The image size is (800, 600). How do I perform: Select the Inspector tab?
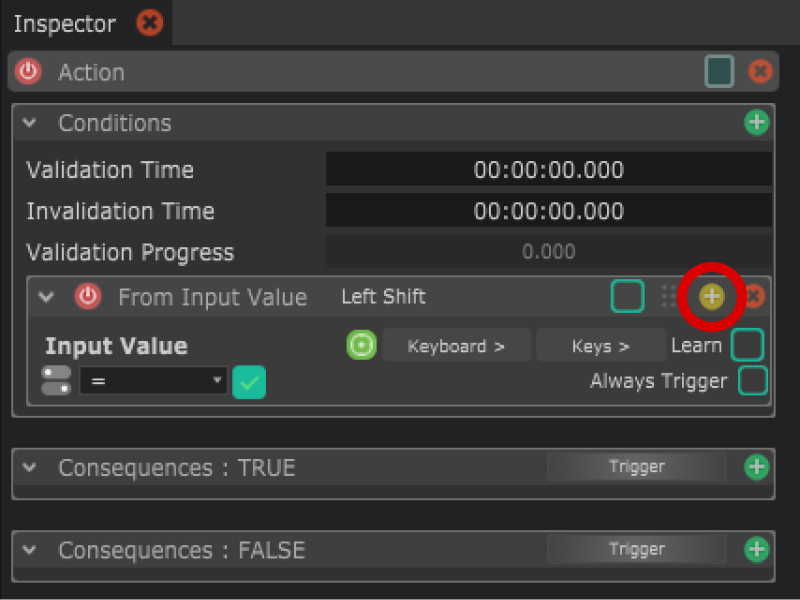pos(65,23)
